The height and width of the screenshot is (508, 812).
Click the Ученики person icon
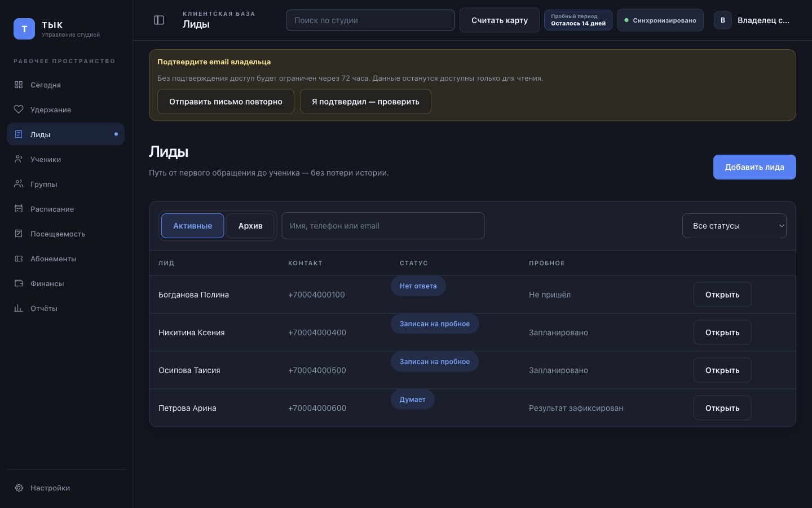click(19, 159)
